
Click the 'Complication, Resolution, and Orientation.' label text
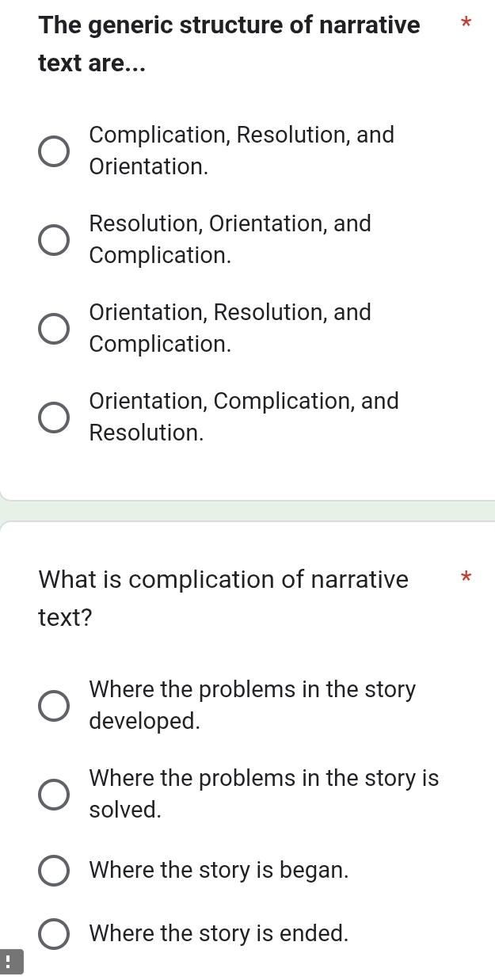242,151
